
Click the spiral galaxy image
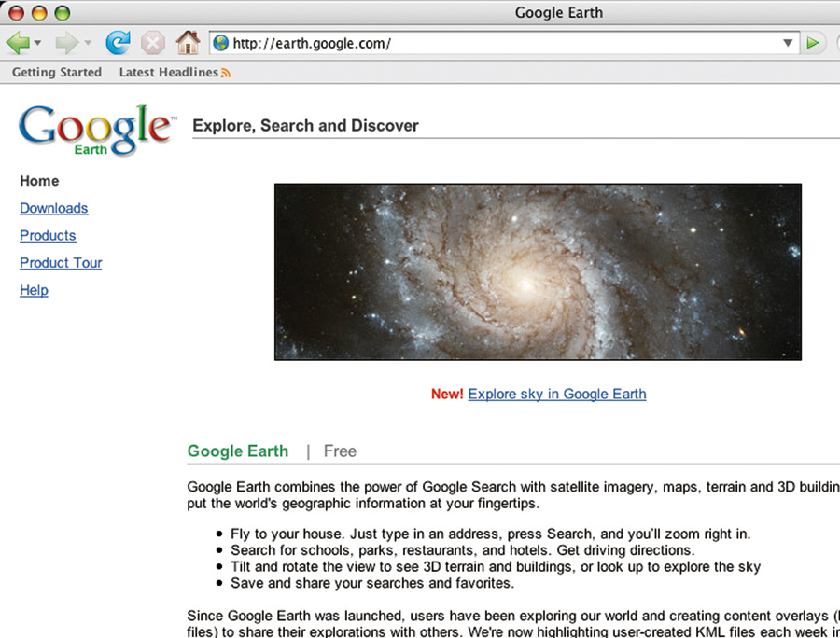(538, 272)
